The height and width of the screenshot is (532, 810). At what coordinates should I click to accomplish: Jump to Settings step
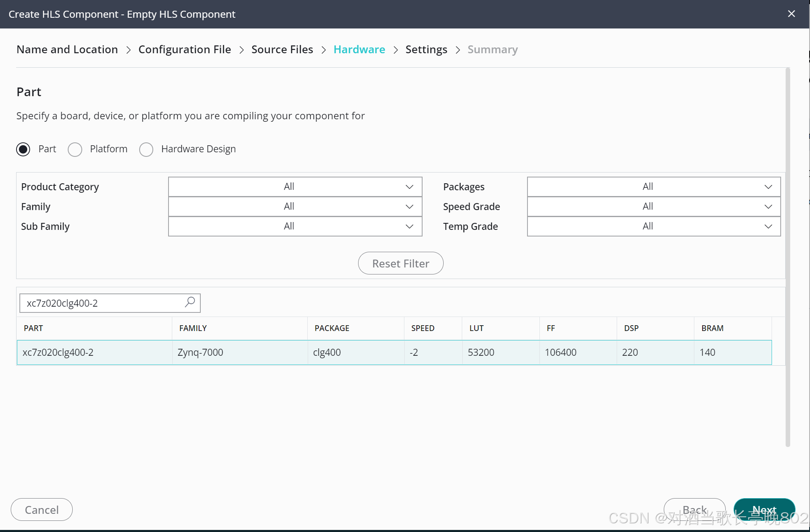[x=426, y=50]
